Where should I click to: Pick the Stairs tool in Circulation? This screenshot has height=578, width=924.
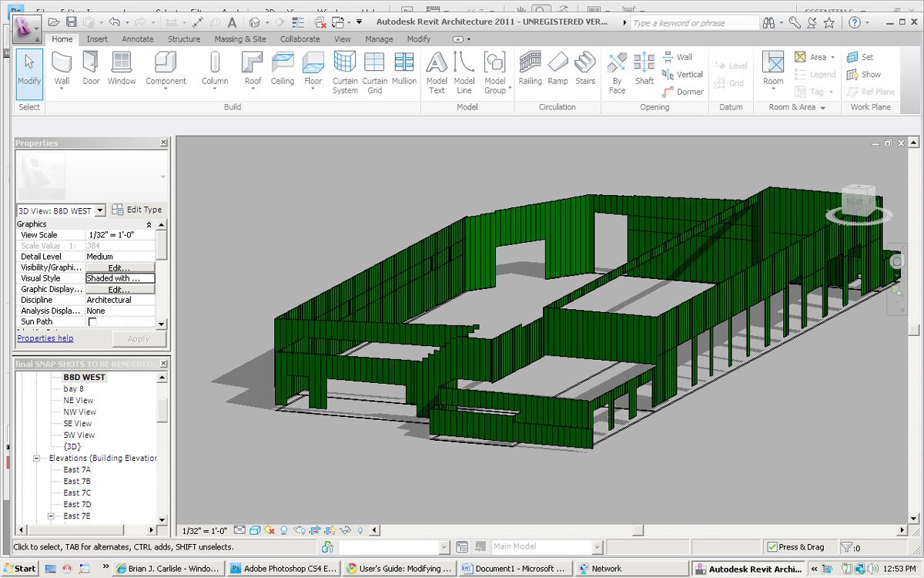[x=585, y=69]
